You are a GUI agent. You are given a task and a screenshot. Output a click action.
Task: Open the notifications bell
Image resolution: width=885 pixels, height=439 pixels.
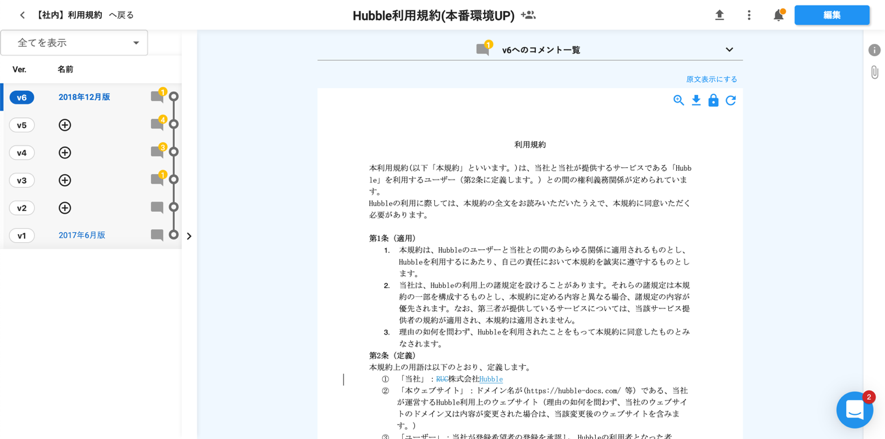coord(779,15)
